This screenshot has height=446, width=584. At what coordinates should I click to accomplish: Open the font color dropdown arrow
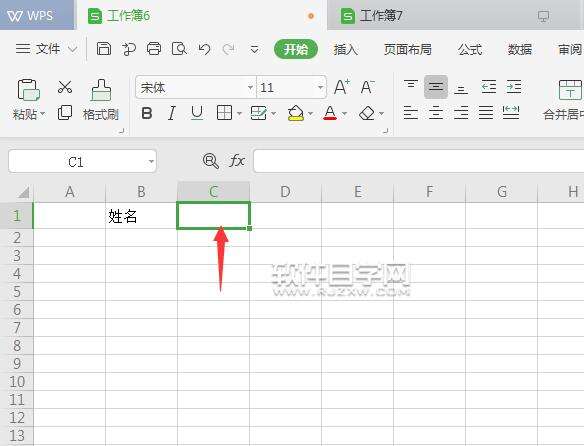344,113
